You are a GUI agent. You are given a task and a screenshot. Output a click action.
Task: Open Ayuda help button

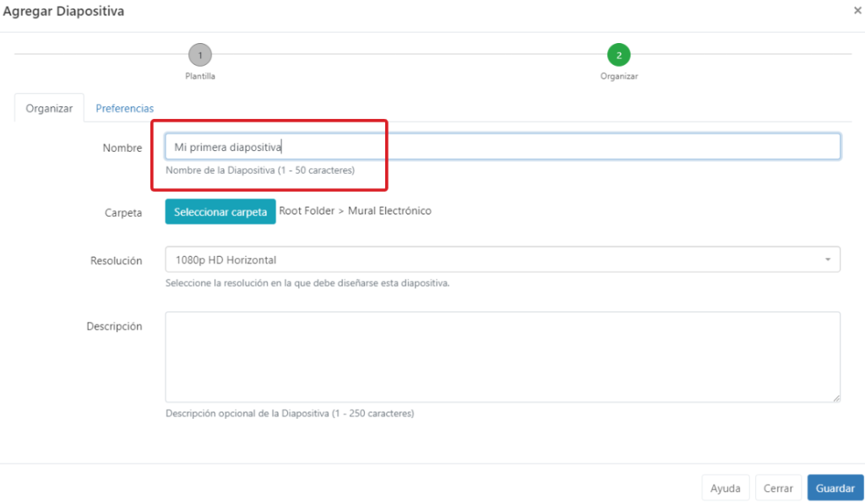(x=726, y=488)
